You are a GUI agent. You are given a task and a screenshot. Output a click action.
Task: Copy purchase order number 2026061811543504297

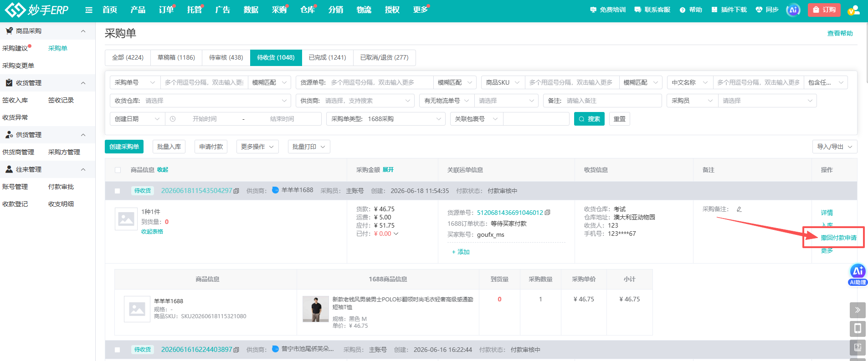[236, 191]
